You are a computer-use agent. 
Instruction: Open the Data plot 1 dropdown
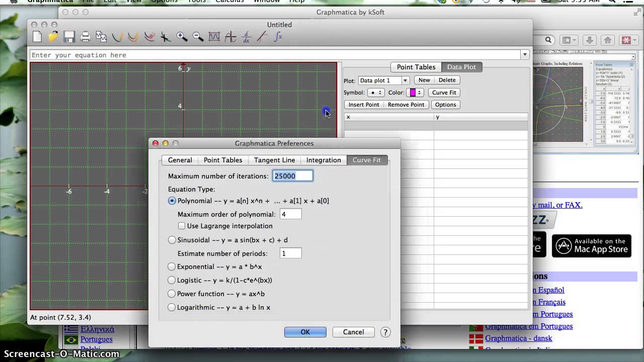click(x=383, y=80)
